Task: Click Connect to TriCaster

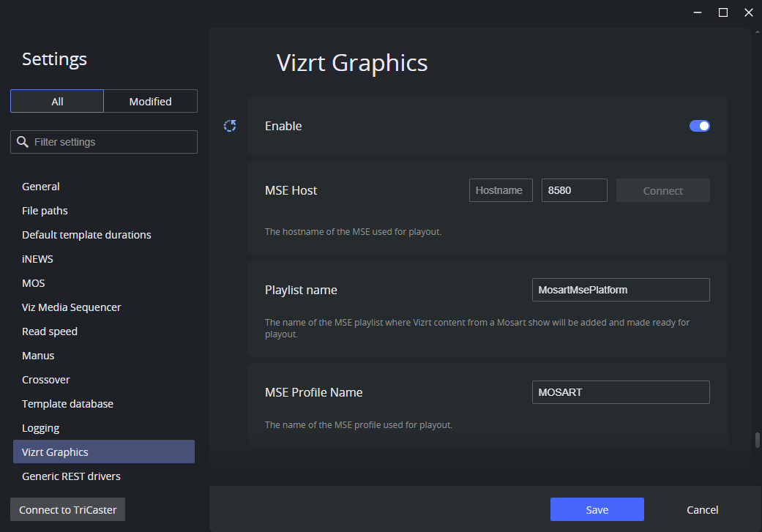Action: (x=67, y=509)
